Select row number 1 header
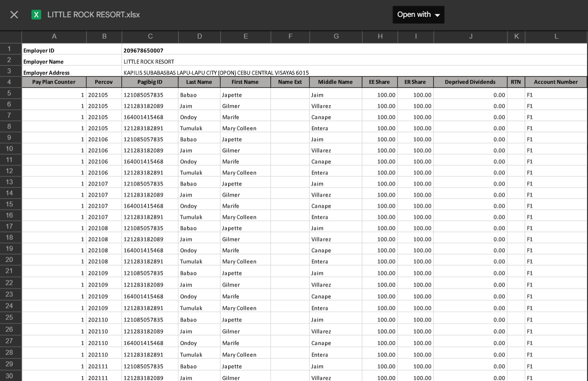The image size is (588, 381). pos(11,49)
